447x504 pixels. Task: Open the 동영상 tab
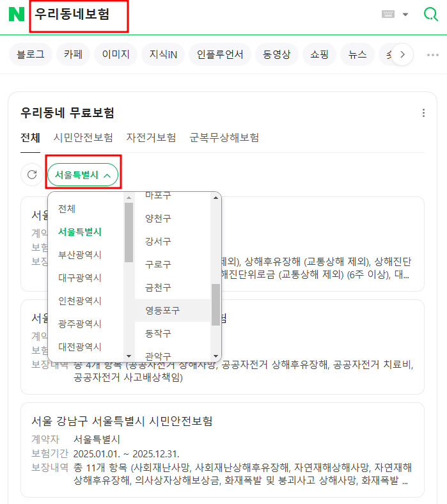click(x=277, y=54)
